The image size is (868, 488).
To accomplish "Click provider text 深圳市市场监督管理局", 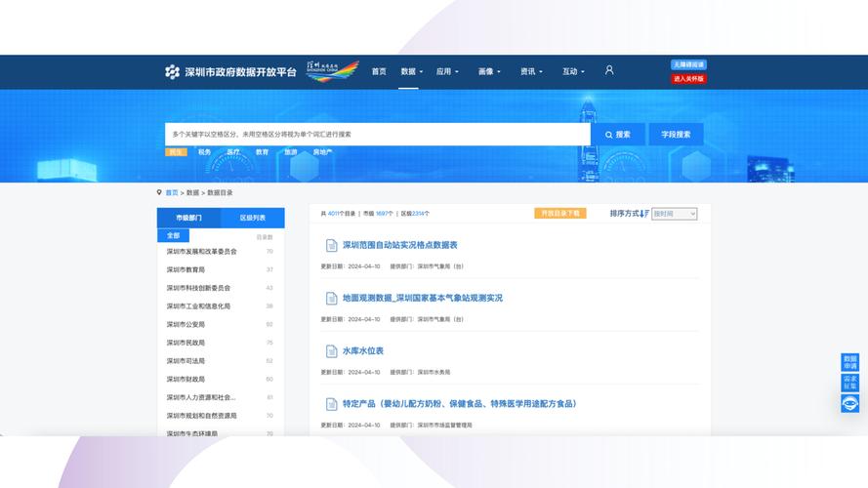I will (444, 426).
